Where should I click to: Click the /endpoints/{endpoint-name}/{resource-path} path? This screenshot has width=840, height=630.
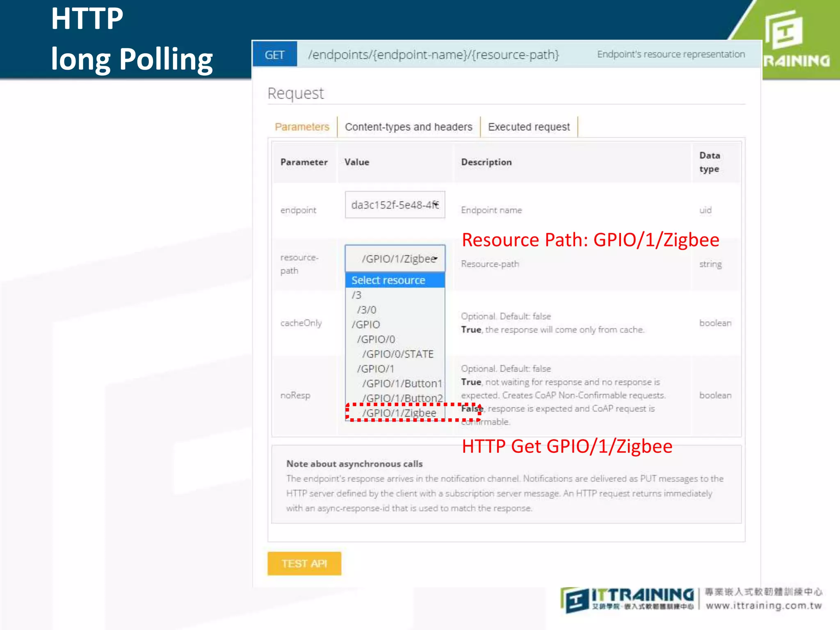pyautogui.click(x=434, y=55)
